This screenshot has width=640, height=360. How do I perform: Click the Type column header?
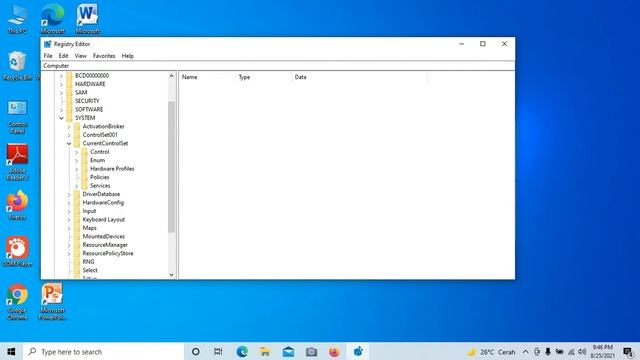point(264,77)
